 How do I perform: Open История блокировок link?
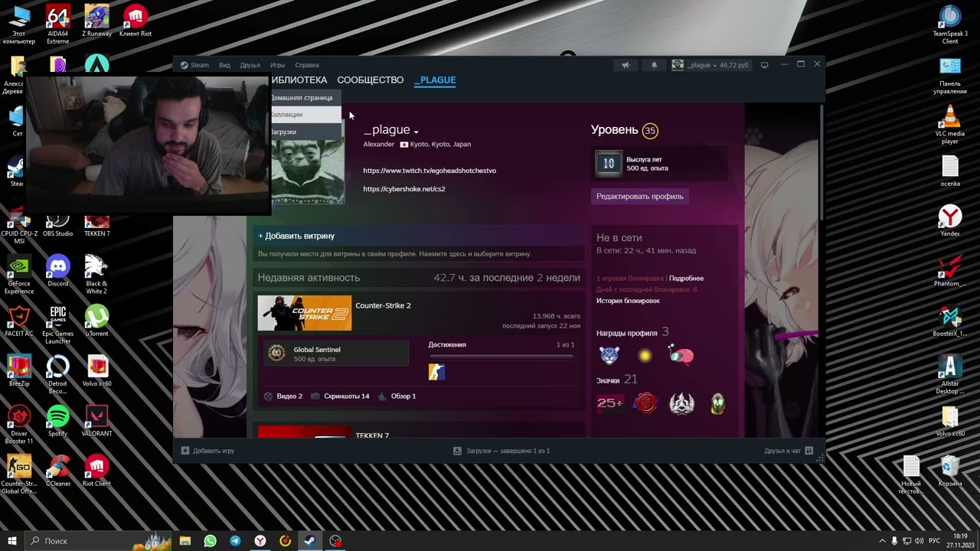coord(628,301)
